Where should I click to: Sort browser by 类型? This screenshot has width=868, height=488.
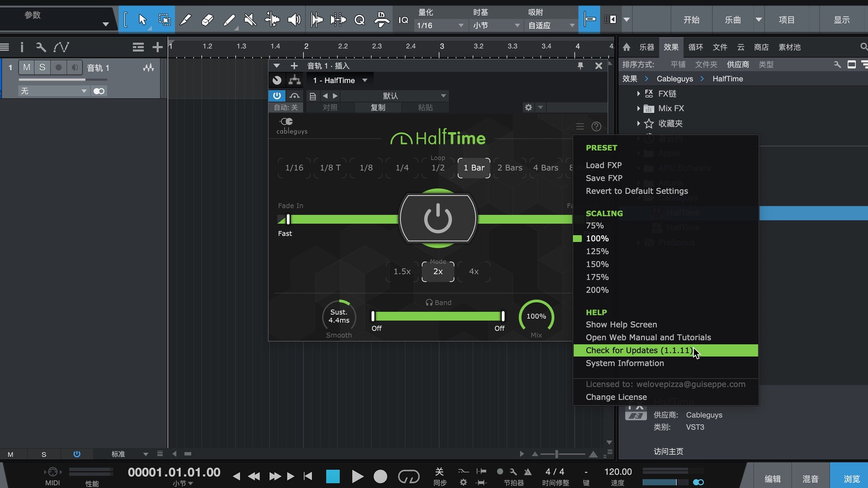[766, 65]
